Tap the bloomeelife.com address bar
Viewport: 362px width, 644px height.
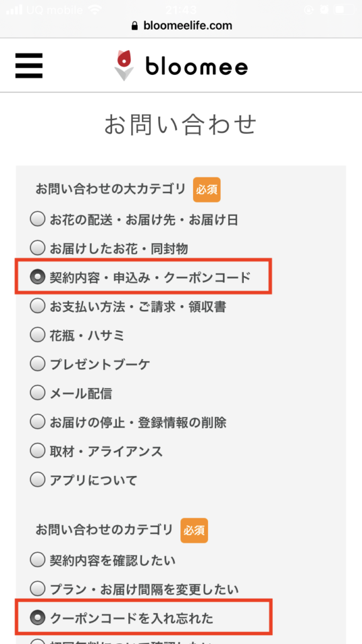tap(181, 26)
